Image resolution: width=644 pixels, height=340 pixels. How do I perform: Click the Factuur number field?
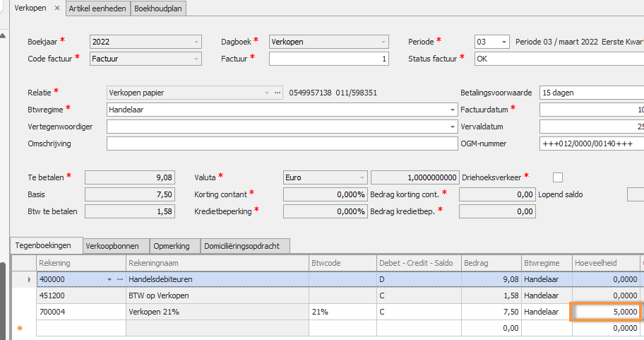coord(318,59)
